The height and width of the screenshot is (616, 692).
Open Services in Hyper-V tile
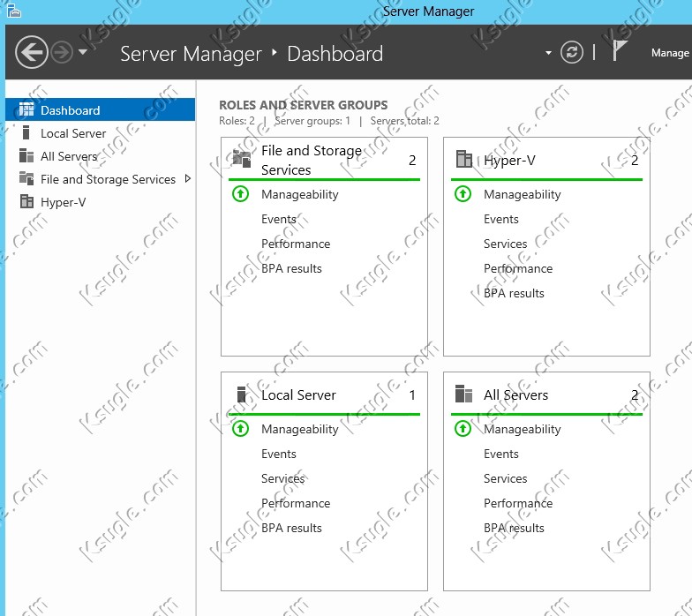click(x=505, y=244)
